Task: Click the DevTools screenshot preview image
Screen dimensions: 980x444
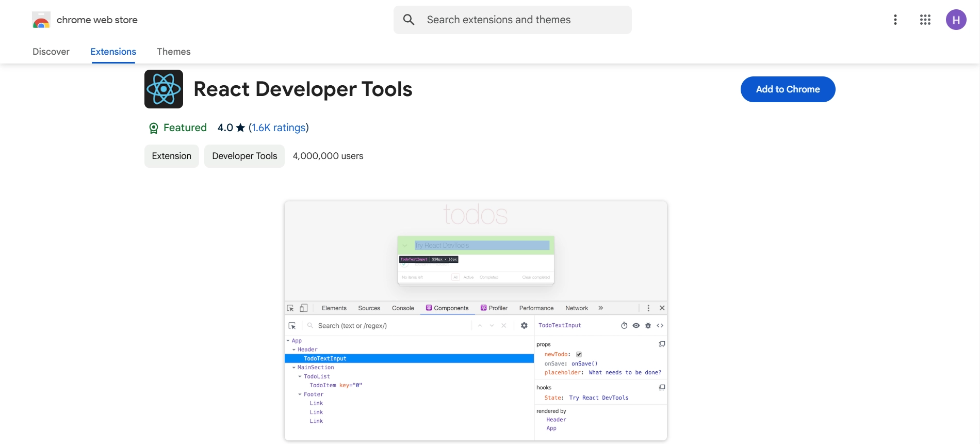Action: pyautogui.click(x=476, y=321)
